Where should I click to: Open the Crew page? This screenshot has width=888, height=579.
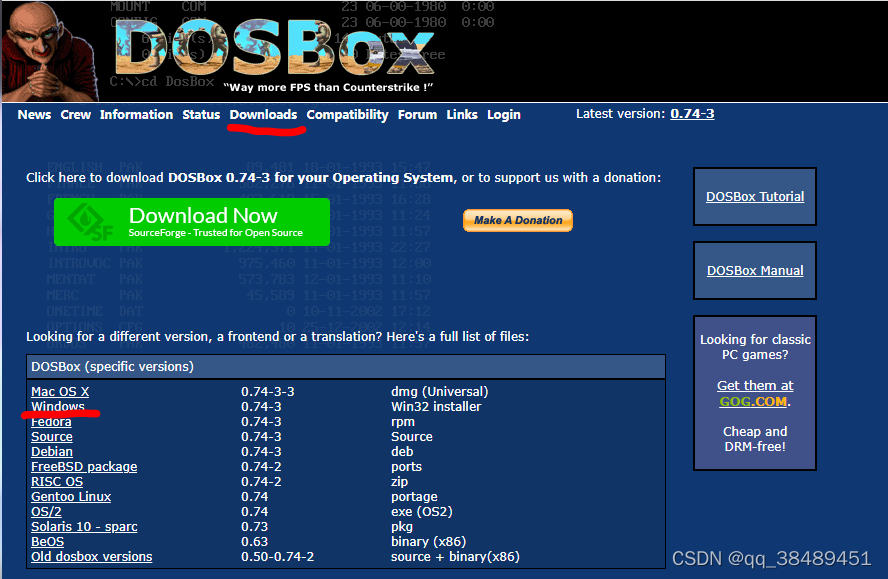75,114
